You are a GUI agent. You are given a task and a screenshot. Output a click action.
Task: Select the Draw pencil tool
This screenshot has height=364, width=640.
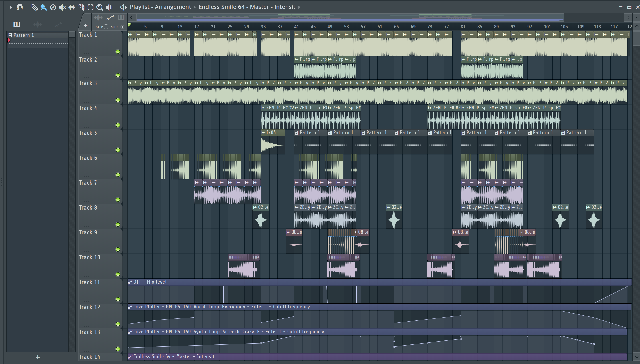pos(34,7)
